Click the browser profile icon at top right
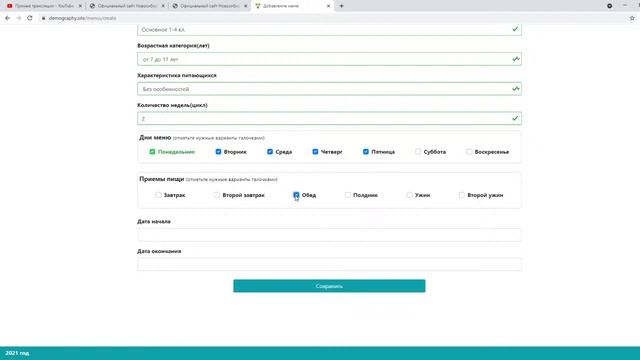The image size is (640, 360). [x=609, y=6]
